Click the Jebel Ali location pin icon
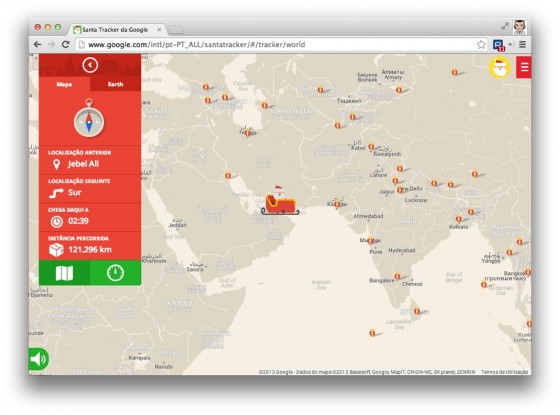The width and height of the screenshot is (560, 415). point(56,164)
